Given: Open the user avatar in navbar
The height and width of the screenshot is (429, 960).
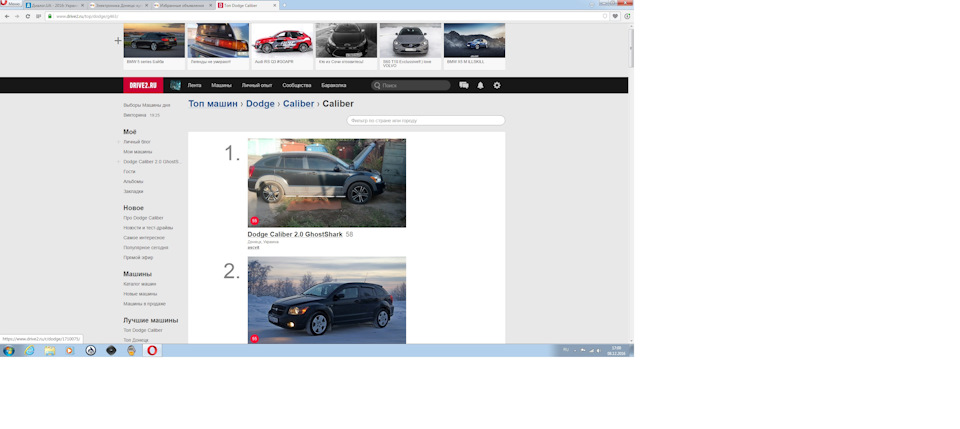Looking at the screenshot, I should [x=175, y=86].
